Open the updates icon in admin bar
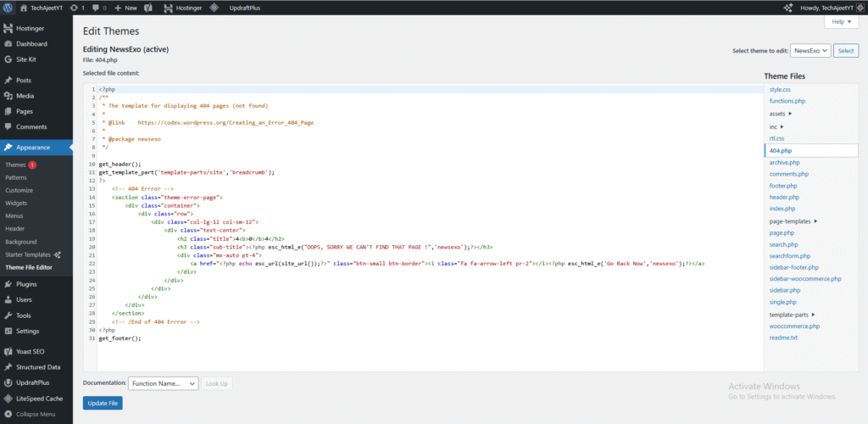Image resolution: width=868 pixels, height=424 pixels. click(74, 7)
